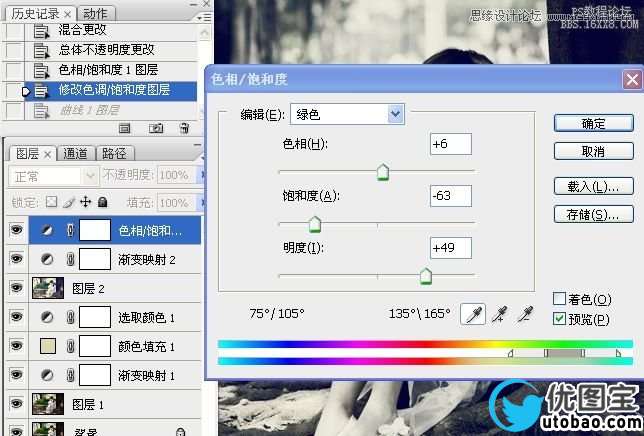Click the 确定 button
Image resolution: width=644 pixels, height=436 pixels.
point(593,123)
